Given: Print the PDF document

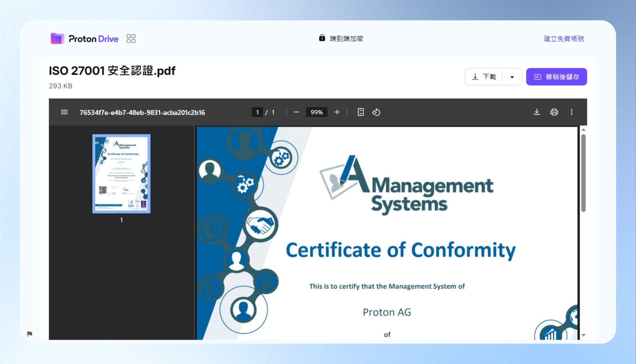Looking at the screenshot, I should [554, 112].
